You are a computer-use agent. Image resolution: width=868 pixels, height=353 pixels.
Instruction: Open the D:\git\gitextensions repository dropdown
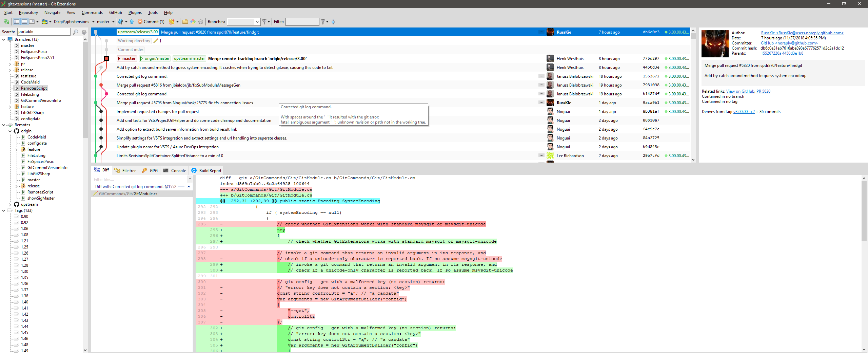point(93,22)
